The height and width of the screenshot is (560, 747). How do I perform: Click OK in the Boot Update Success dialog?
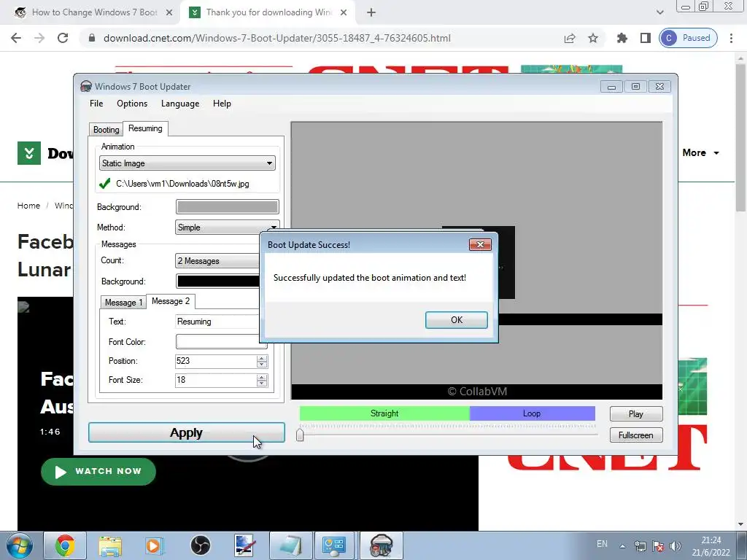click(x=456, y=320)
